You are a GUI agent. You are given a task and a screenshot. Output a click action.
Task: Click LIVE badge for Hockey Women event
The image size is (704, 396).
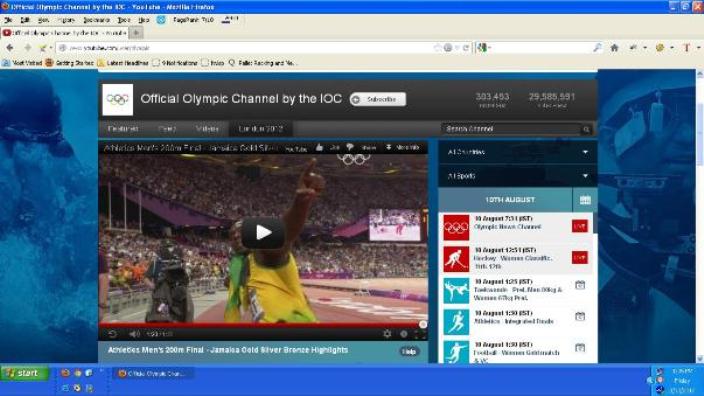(580, 257)
